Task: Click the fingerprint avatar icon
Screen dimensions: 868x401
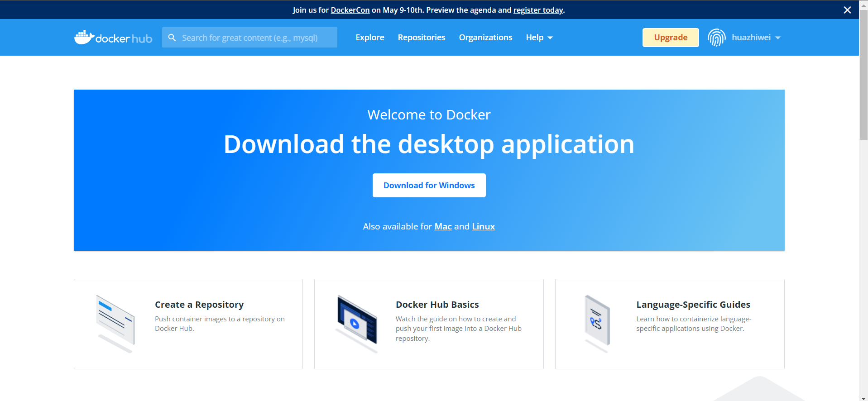Action: (x=716, y=38)
